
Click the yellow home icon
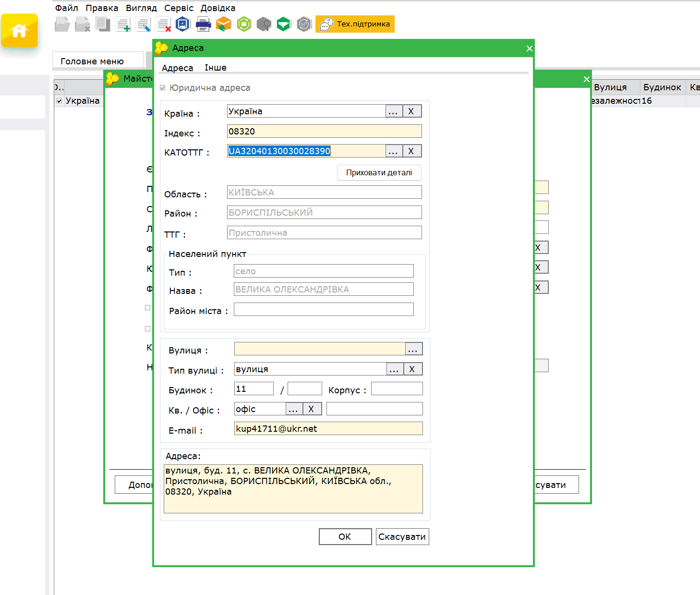point(19,31)
